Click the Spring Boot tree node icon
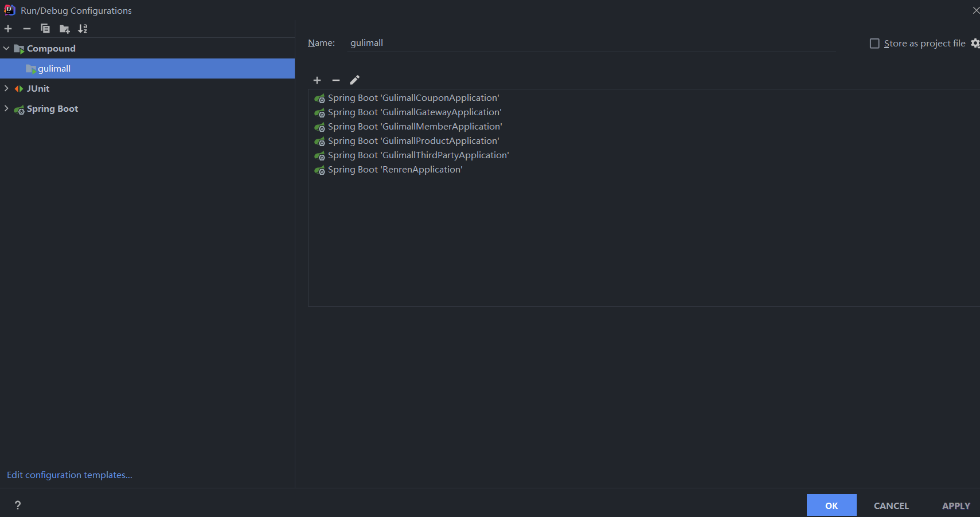The height and width of the screenshot is (517, 980). [x=19, y=109]
